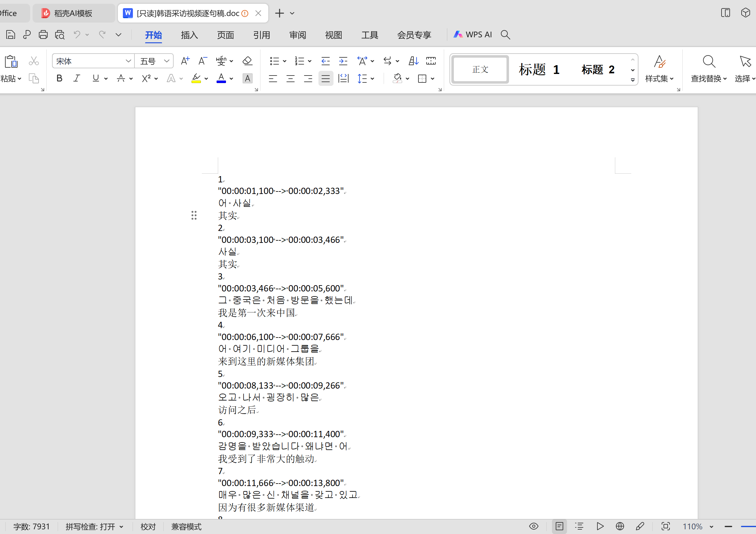Open WPS AI assistant
This screenshot has height=534, width=756.
[473, 34]
